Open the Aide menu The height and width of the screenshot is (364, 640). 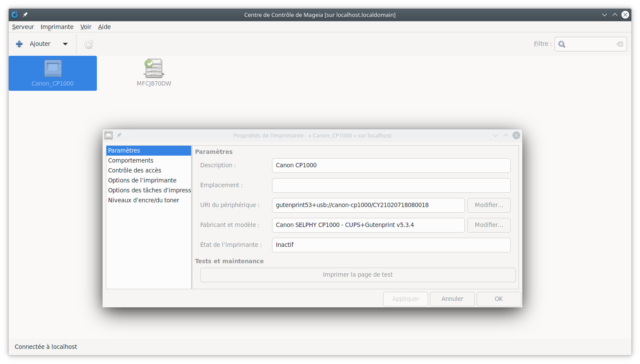coord(104,27)
